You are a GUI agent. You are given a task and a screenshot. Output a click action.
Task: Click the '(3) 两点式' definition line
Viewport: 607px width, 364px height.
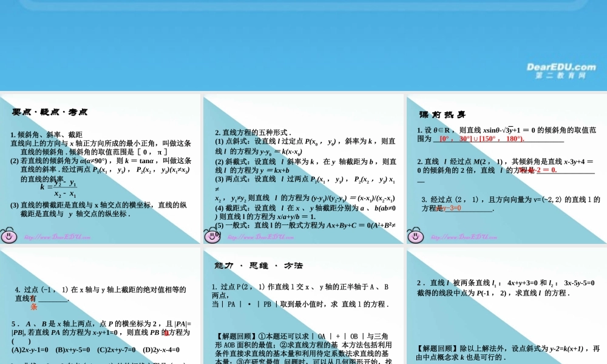(x=305, y=189)
